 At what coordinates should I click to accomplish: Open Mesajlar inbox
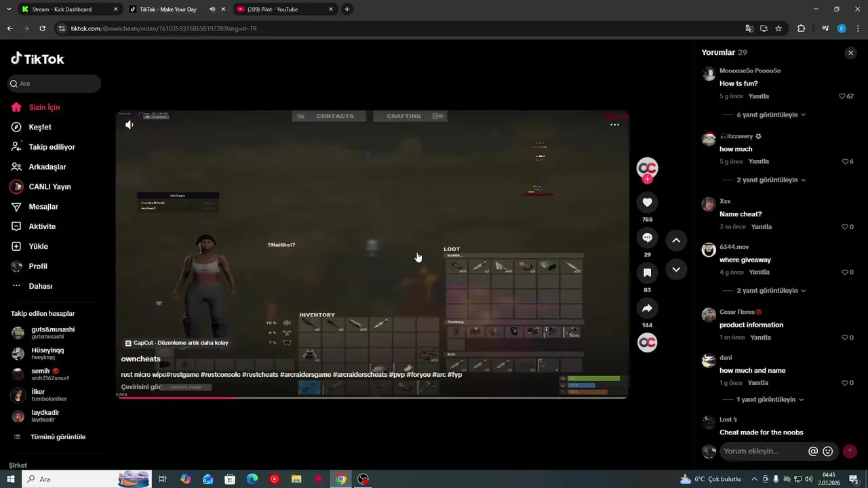pyautogui.click(x=43, y=207)
